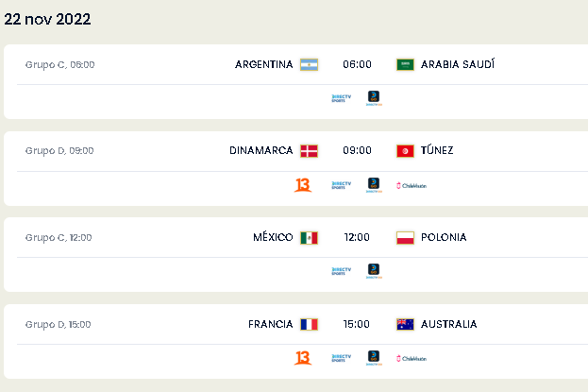Click the Saudi Arabia flag icon
The width and height of the screenshot is (588, 392).
(405, 64)
